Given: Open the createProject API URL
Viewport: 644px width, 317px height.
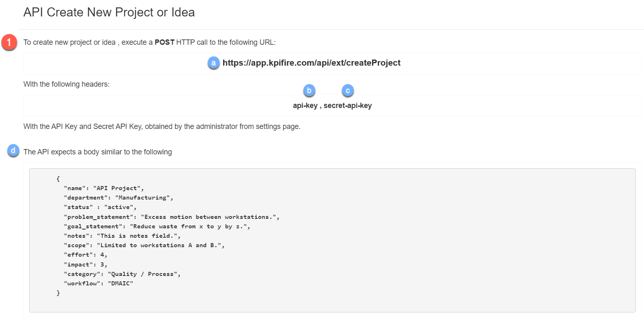Looking at the screenshot, I should [311, 63].
